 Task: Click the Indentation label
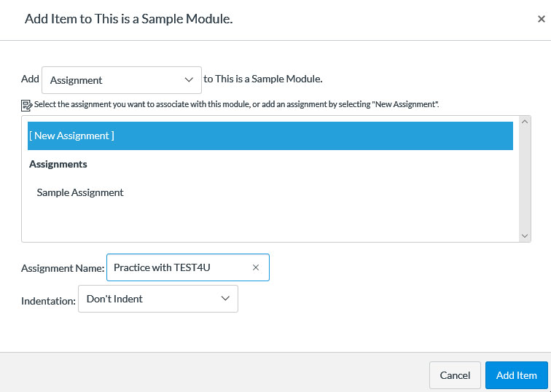tap(48, 299)
